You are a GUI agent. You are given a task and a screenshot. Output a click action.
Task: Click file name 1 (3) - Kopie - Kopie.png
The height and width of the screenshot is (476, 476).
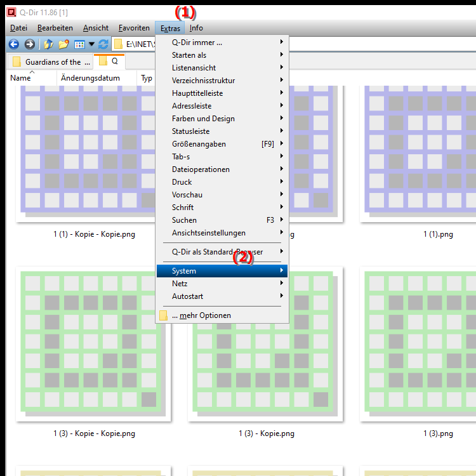(94, 433)
